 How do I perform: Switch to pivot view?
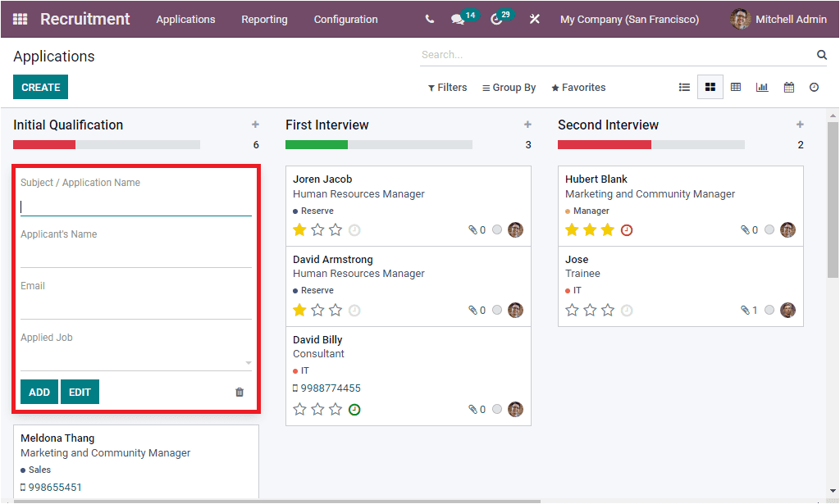pyautogui.click(x=736, y=86)
